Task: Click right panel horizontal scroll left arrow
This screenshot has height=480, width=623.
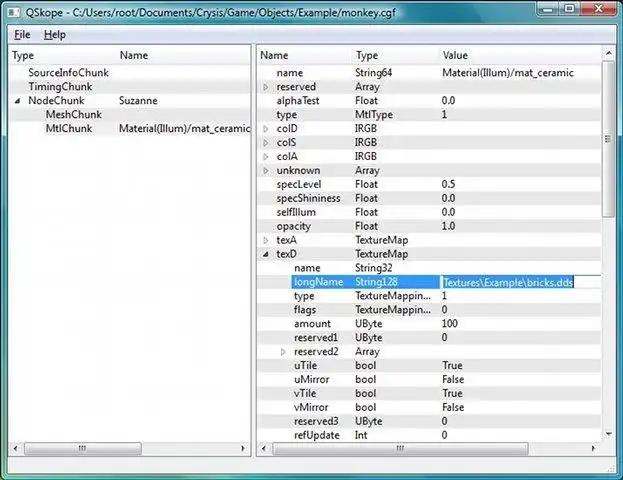Action: click(264, 449)
